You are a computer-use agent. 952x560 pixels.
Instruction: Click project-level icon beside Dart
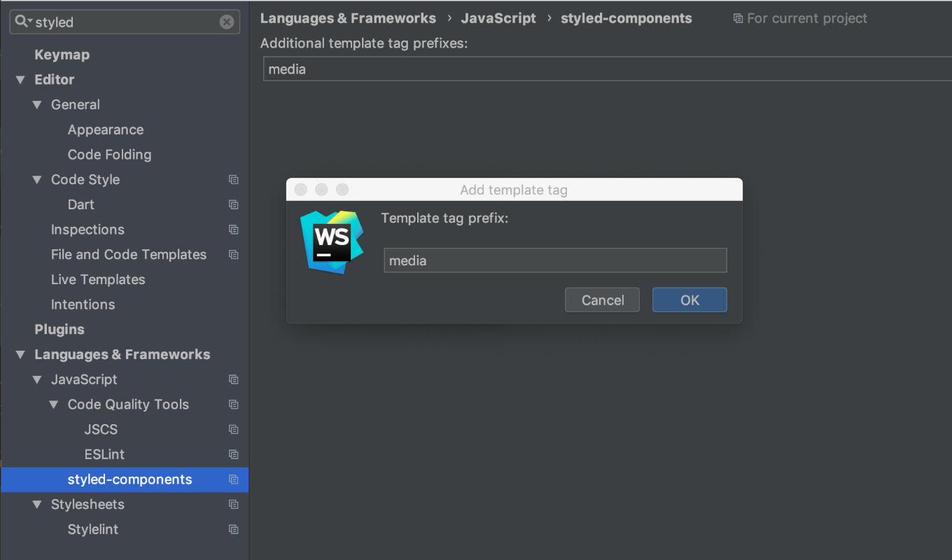coord(234,205)
